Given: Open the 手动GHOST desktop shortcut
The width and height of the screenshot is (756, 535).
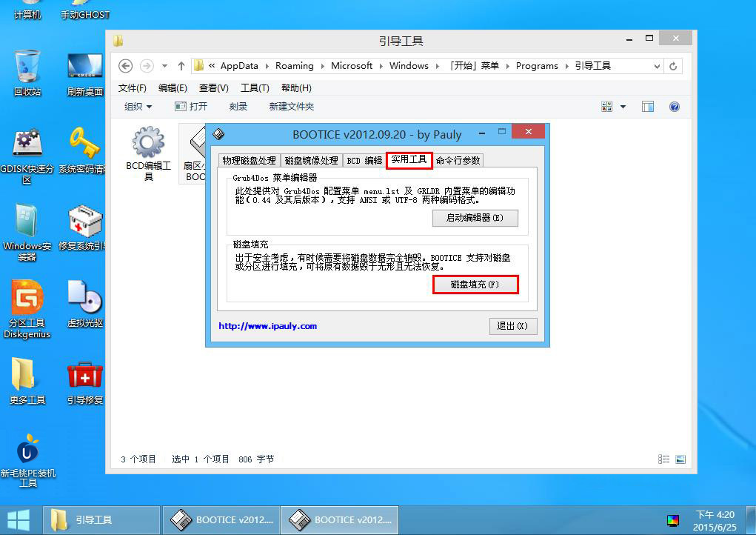Looking at the screenshot, I should click(x=85, y=10).
